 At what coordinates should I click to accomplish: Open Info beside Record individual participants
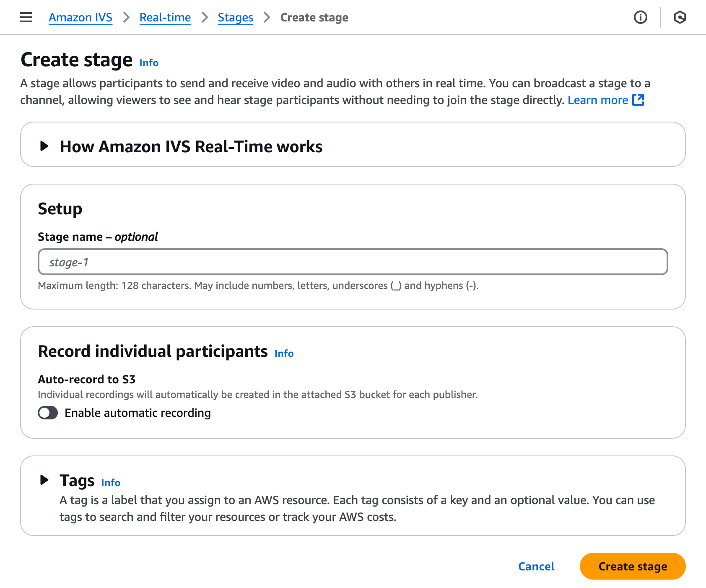[284, 354]
